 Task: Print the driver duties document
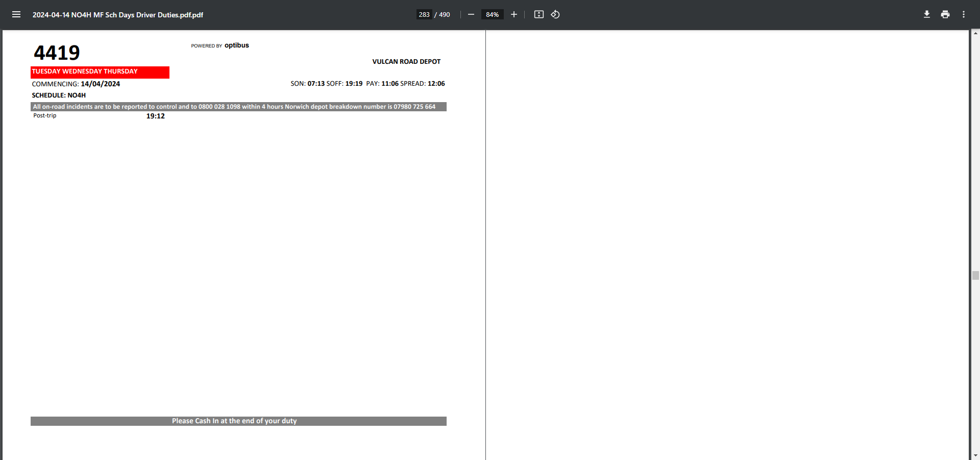[945, 14]
